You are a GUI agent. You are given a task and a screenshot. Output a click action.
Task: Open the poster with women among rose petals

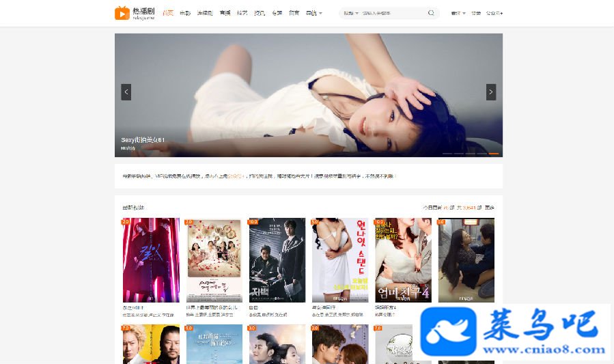[214, 260]
